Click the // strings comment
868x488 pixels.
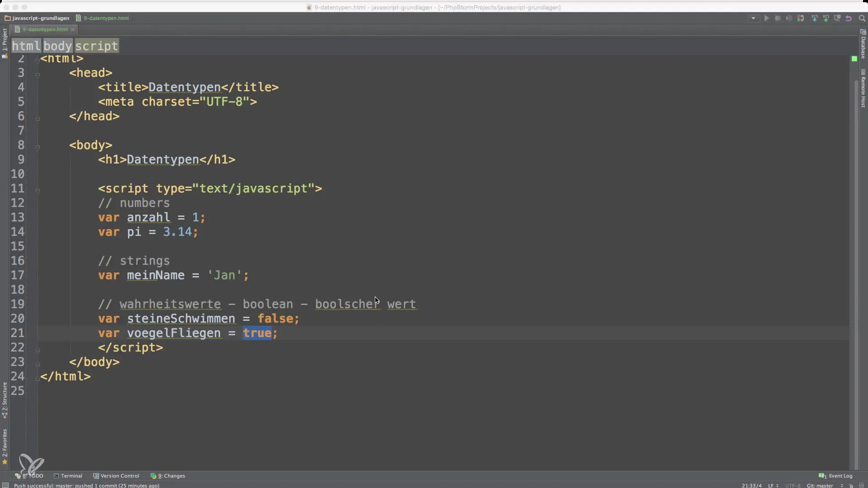(x=134, y=261)
